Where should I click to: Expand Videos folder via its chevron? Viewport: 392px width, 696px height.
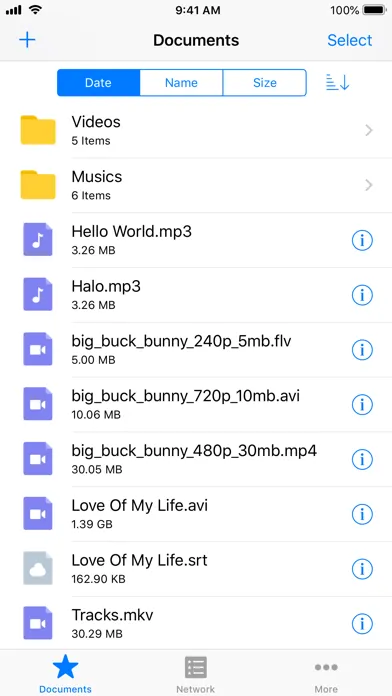(x=368, y=130)
